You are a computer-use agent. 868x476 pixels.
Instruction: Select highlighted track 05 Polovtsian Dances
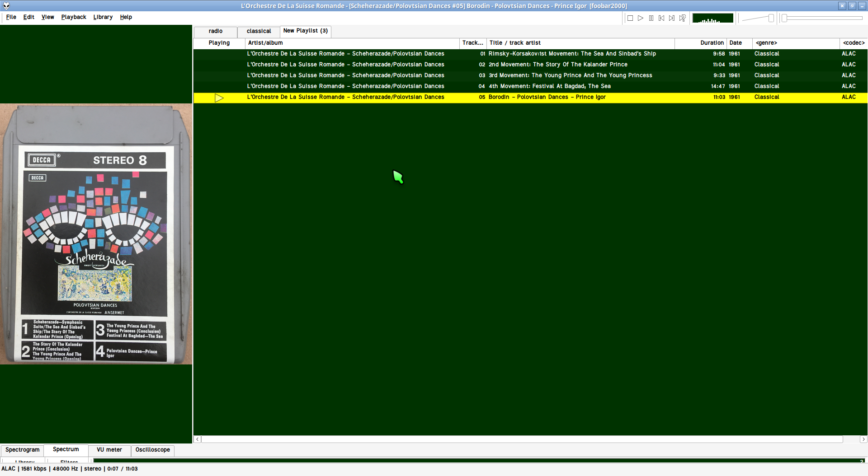[x=530, y=98]
